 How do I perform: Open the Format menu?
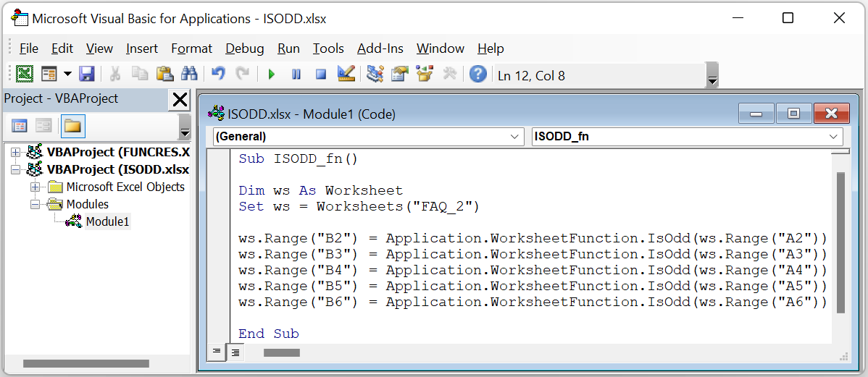click(x=191, y=48)
